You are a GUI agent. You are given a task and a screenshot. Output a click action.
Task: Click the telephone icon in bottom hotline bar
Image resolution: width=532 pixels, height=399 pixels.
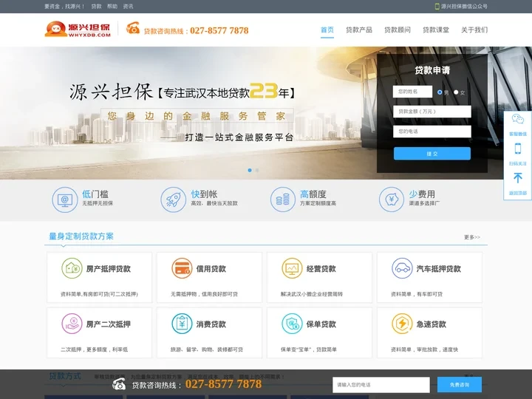[119, 384]
